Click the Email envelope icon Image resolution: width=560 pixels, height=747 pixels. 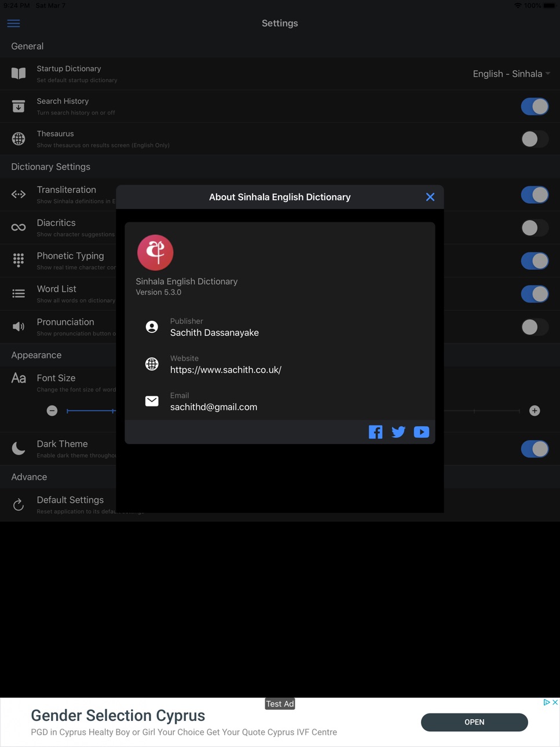[152, 401]
